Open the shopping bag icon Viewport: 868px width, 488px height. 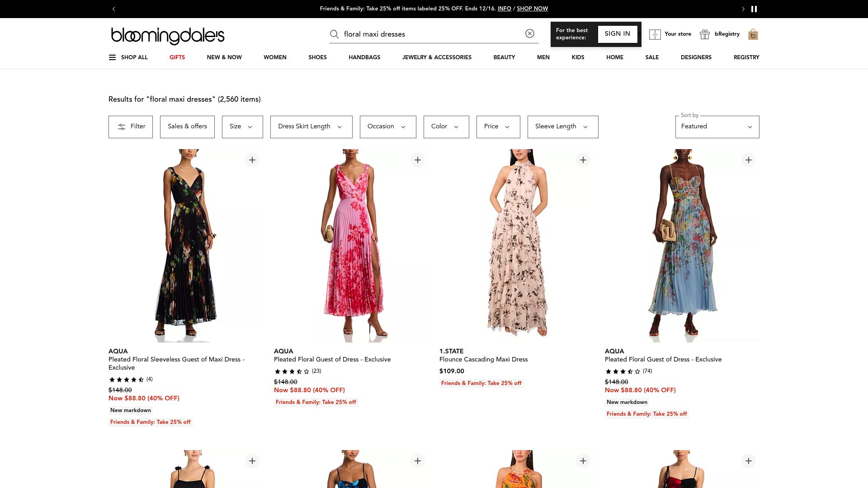753,34
